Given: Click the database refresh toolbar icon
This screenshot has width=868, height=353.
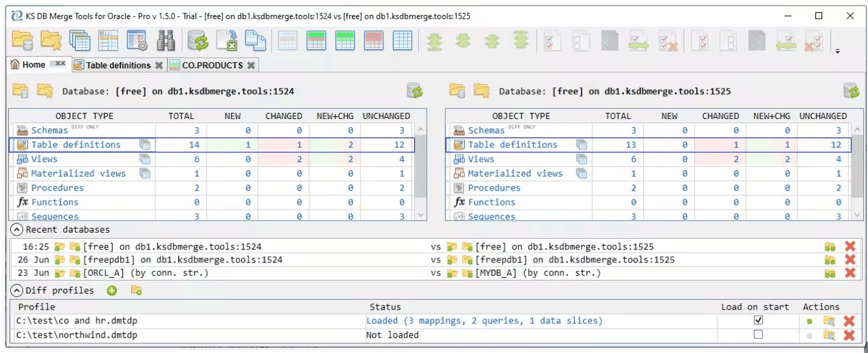Looking at the screenshot, I should pyautogui.click(x=199, y=41).
